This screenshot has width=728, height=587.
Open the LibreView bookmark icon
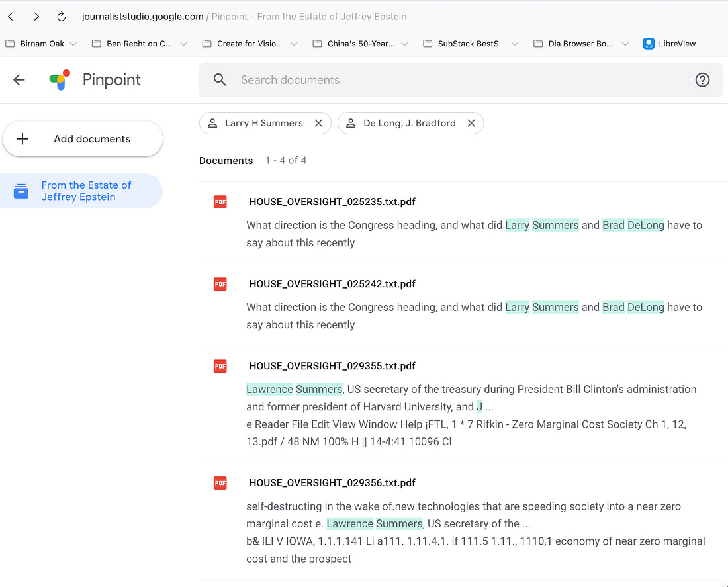pyautogui.click(x=649, y=44)
